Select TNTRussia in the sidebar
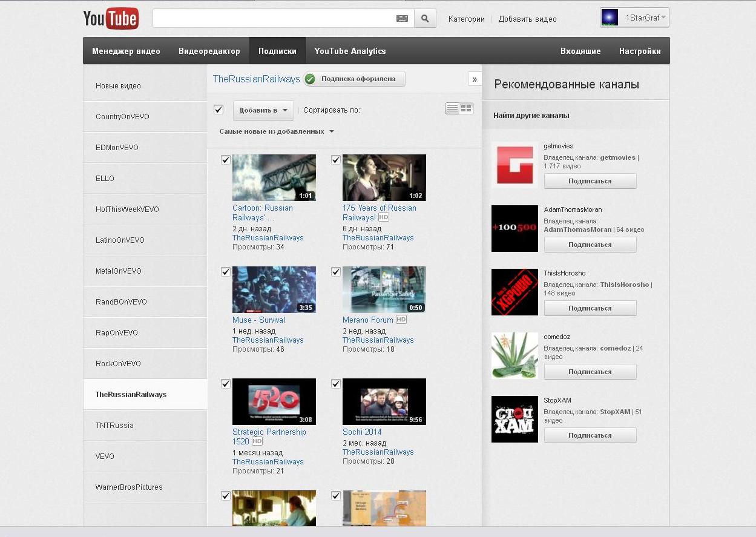 pyautogui.click(x=145, y=426)
